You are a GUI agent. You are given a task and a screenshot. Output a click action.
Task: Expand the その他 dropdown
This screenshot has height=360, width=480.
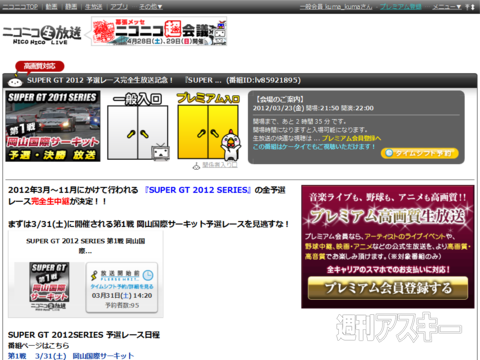[x=150, y=6]
